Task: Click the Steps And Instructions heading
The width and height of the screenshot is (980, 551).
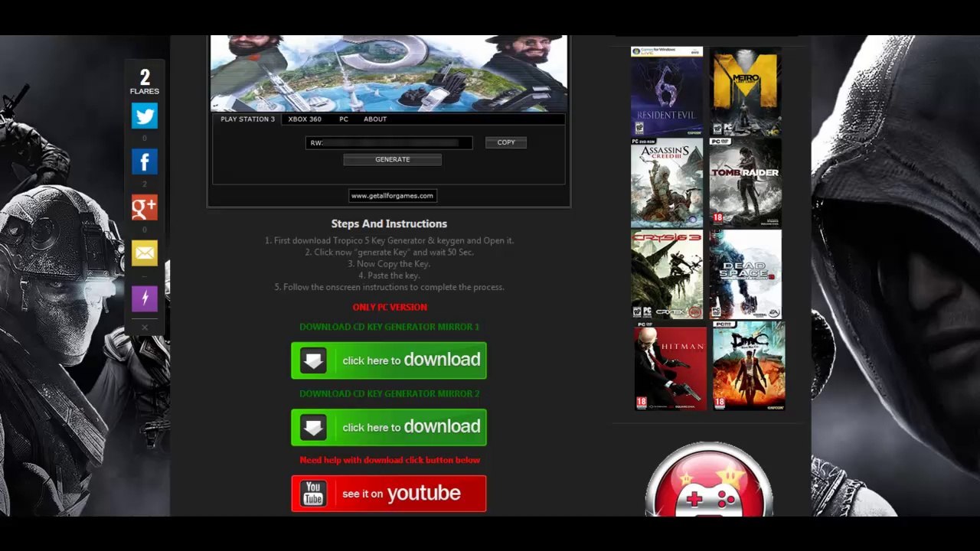Action: coord(389,223)
